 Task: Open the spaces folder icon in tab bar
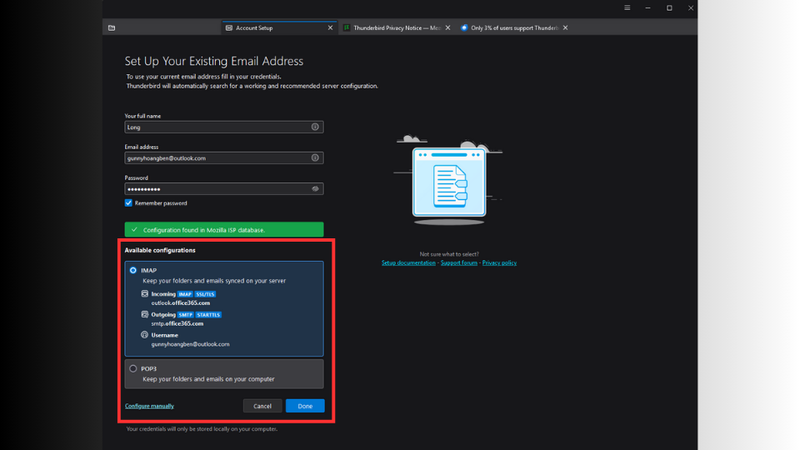112,28
